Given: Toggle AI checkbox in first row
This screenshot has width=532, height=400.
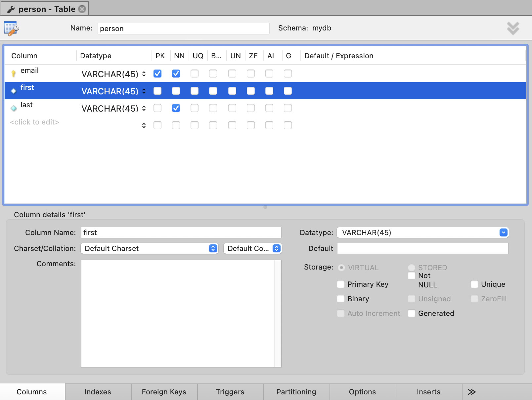Looking at the screenshot, I should click(x=269, y=91).
